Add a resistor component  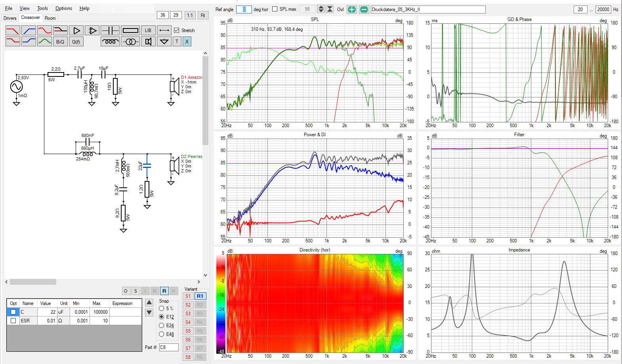tap(130, 30)
